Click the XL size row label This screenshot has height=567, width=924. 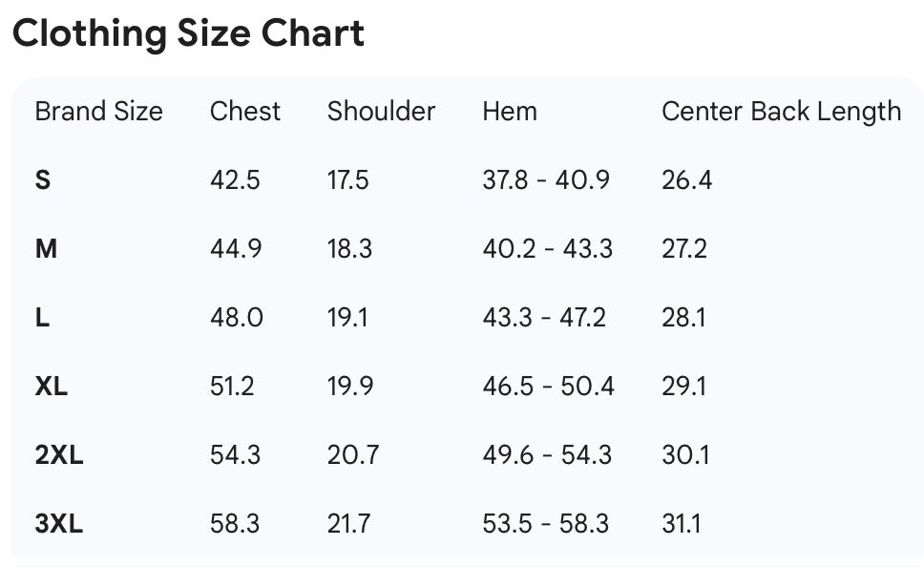pyautogui.click(x=52, y=387)
